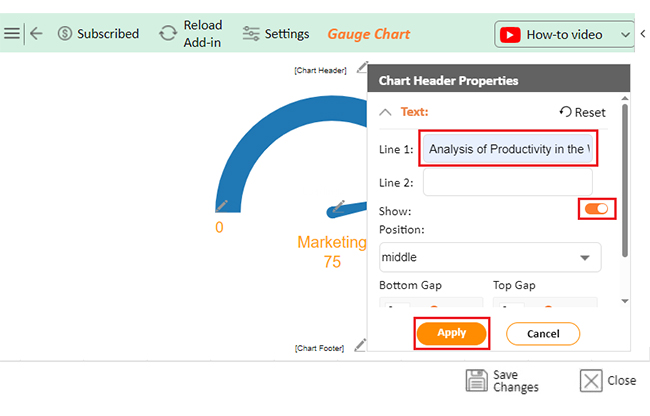
Task: Click the properties panel scrollbar down arrow
Action: click(x=625, y=301)
